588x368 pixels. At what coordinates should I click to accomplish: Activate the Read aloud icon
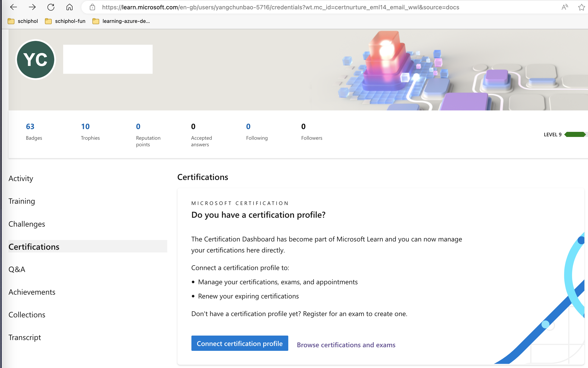[x=564, y=7]
